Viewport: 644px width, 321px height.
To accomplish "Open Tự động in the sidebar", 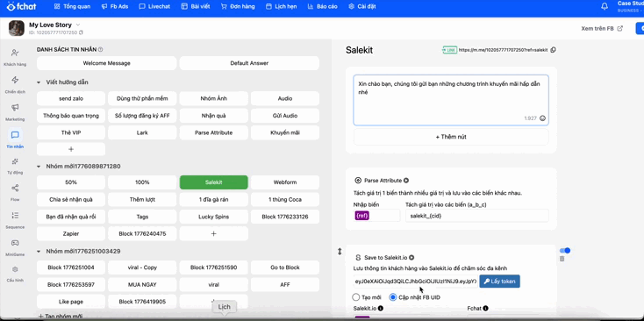I will click(x=15, y=166).
